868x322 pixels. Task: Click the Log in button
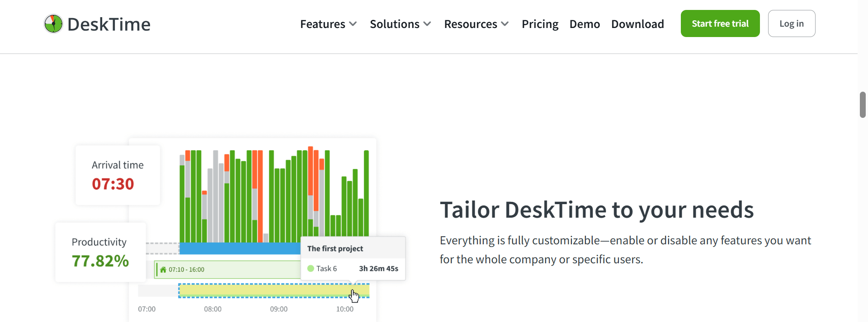[792, 23]
